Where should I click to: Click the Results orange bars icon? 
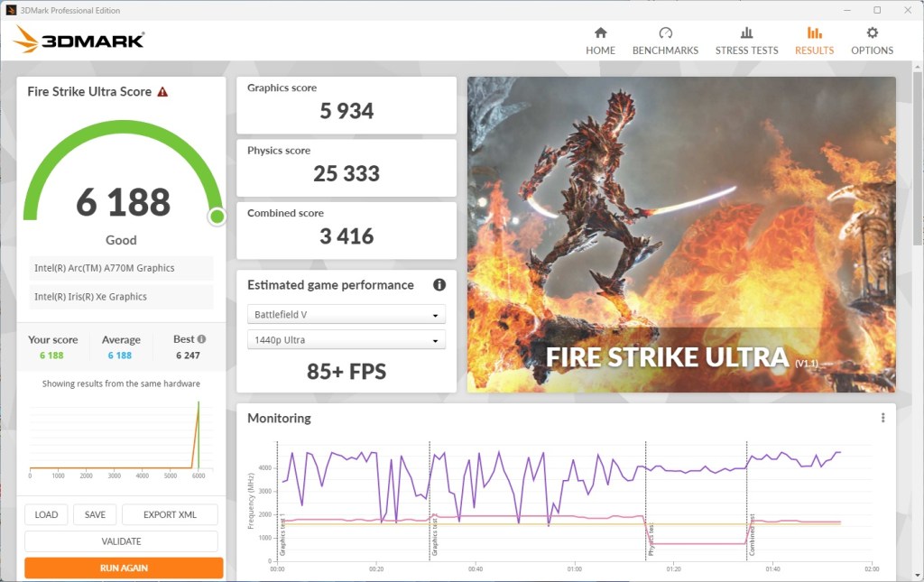coord(815,32)
